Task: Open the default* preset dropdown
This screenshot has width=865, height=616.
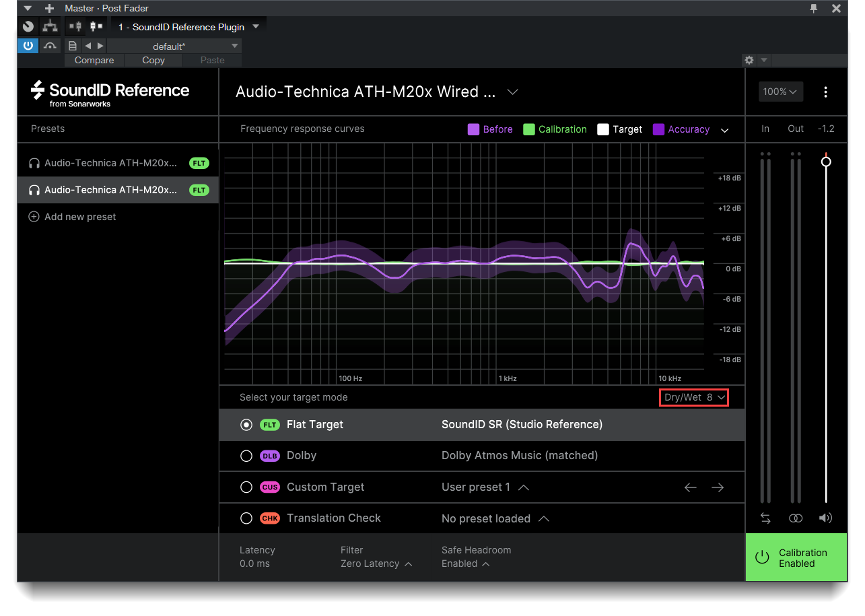Action: point(174,46)
